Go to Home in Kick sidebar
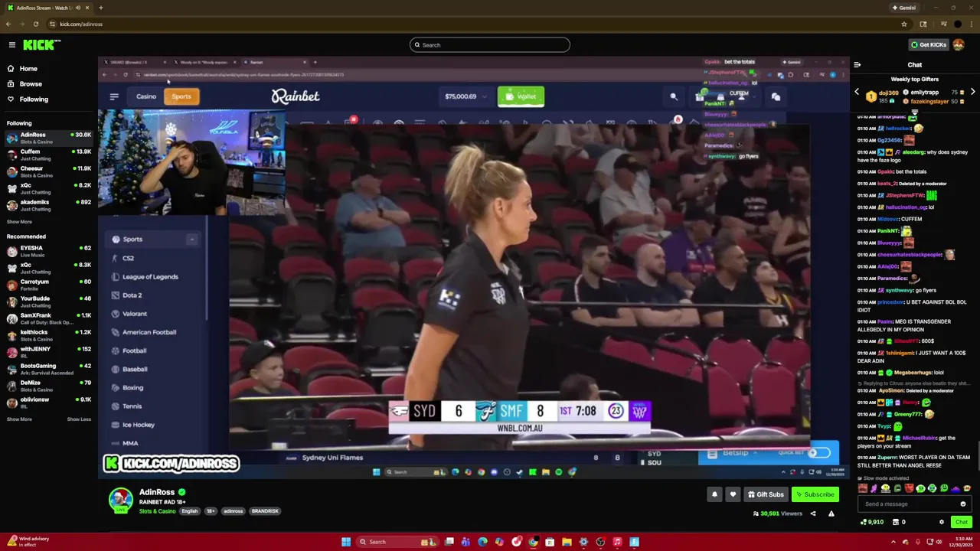Viewport: 980px width, 551px height. coord(28,69)
